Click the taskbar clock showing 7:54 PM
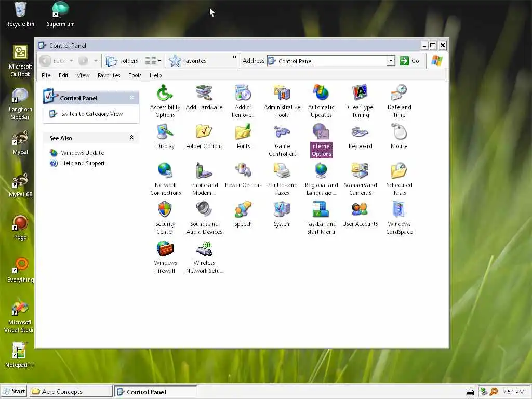 click(513, 392)
